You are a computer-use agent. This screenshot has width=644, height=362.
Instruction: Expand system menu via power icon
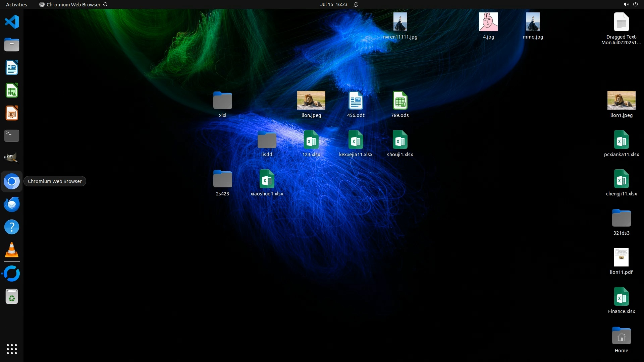[635, 4]
